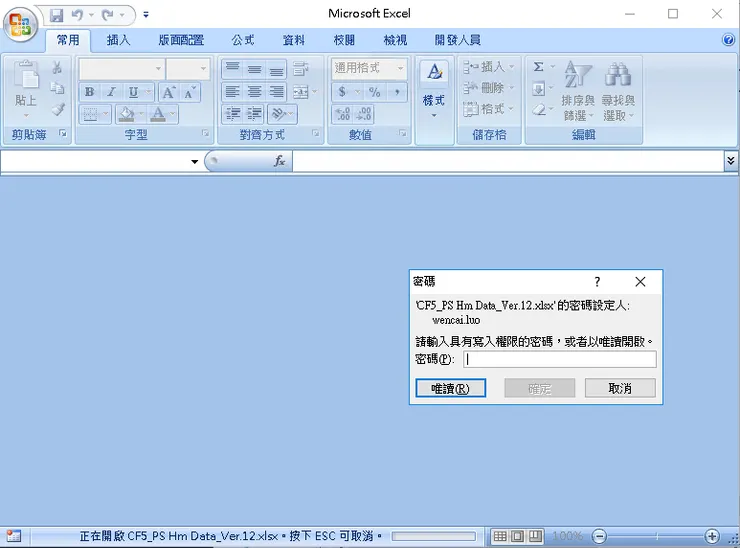
Task: Click the Decrease Decimal icon
Action: tap(364, 114)
